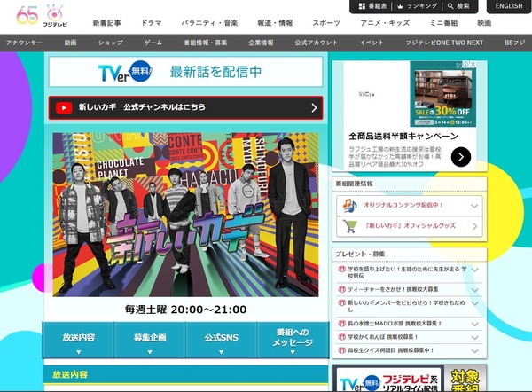The height and width of the screenshot is (392, 532).
Task: Open the 番組表 grid icon
Action: tap(362, 6)
